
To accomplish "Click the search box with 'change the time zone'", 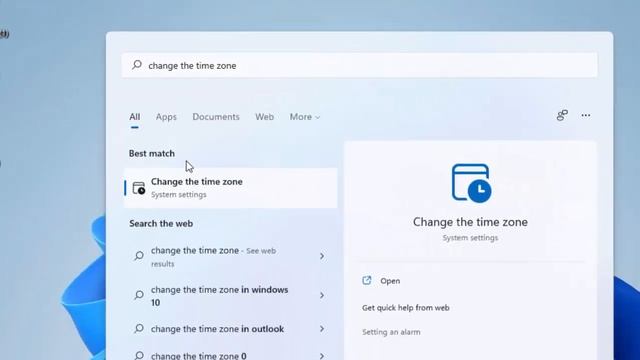I will click(359, 65).
